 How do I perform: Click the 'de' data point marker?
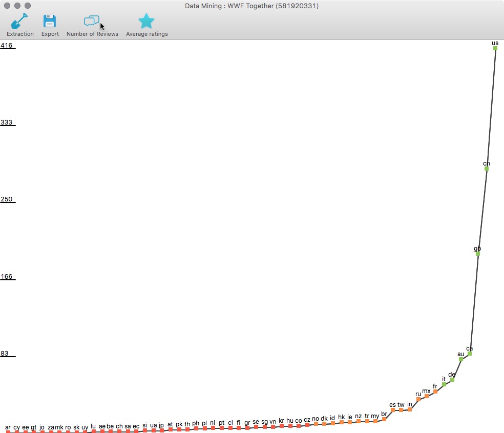coord(452,380)
